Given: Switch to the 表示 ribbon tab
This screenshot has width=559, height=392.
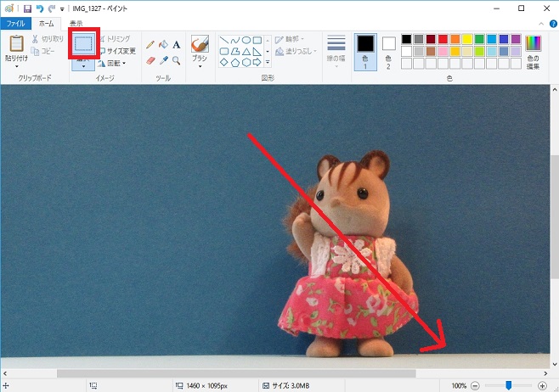Looking at the screenshot, I should (x=76, y=24).
